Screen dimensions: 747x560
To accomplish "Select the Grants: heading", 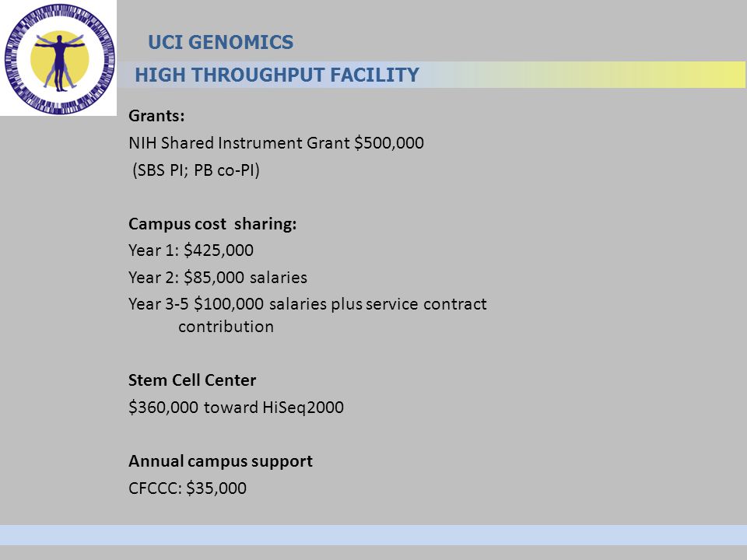I will tap(156, 116).
